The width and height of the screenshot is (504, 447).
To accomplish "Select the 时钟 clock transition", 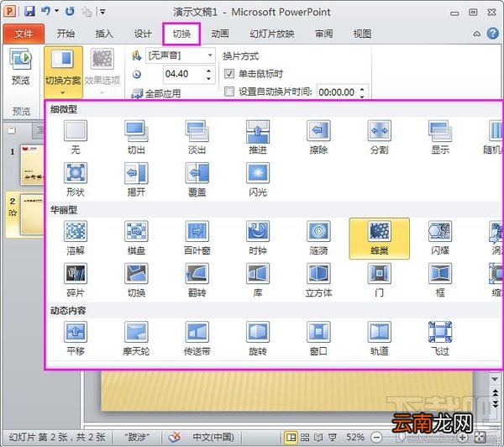I will point(258,238).
